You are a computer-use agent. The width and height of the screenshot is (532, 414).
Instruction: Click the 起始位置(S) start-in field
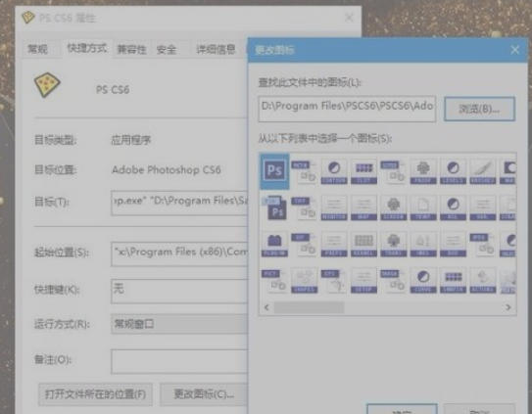pyautogui.click(x=179, y=253)
